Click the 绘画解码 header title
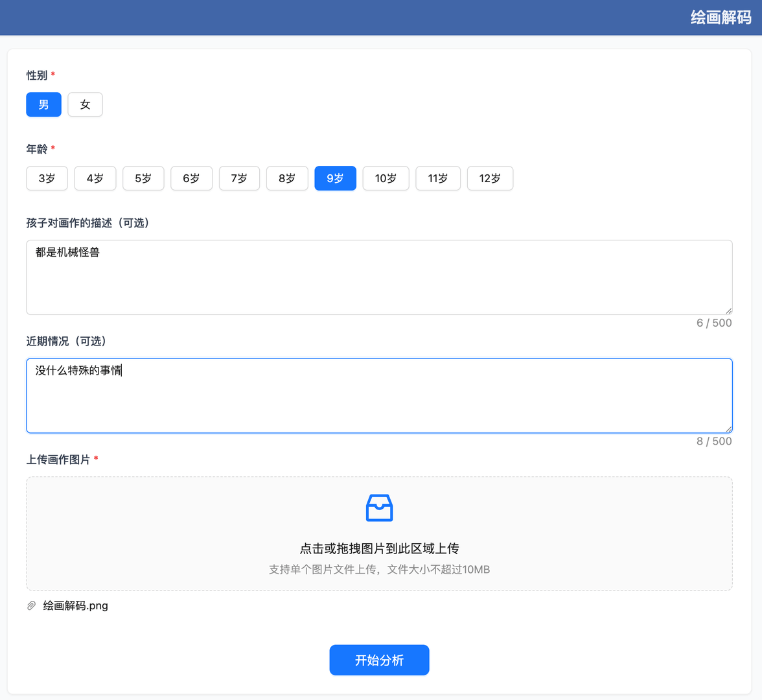The image size is (762, 700). 721,18
